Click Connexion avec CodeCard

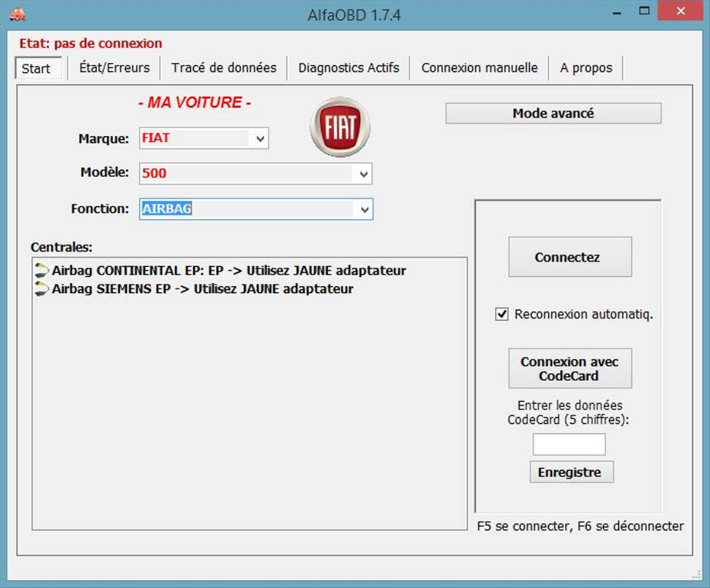pos(569,367)
